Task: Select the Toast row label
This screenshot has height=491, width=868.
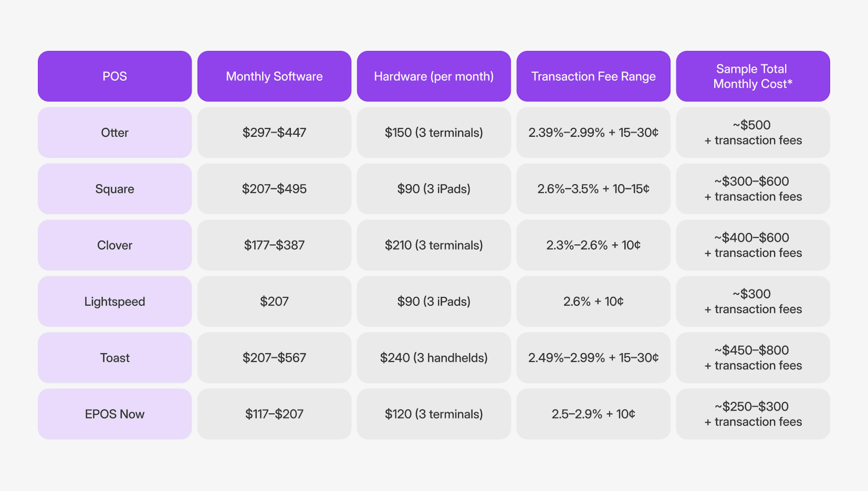Action: (x=115, y=358)
